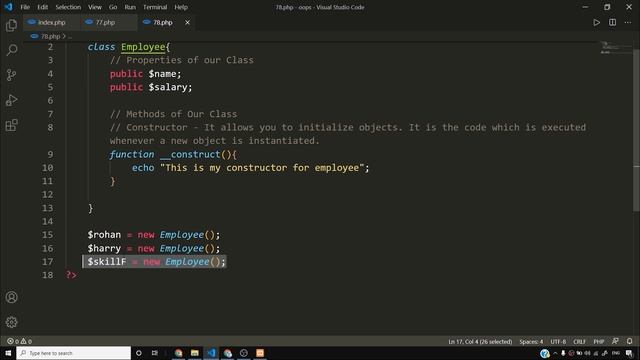Screen dimensions: 640x360
Task: Open the Help menu
Action: (x=181, y=7)
